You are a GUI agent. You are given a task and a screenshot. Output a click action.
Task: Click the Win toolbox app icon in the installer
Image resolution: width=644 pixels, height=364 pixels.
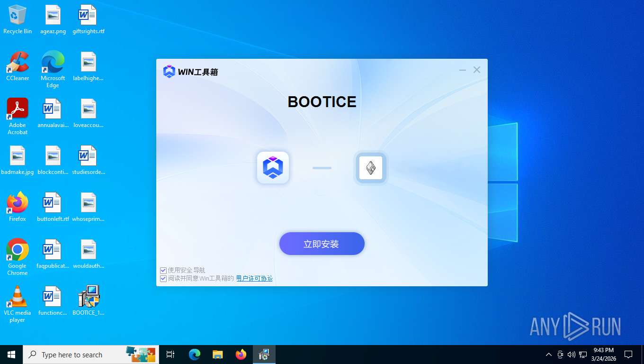tap(273, 167)
